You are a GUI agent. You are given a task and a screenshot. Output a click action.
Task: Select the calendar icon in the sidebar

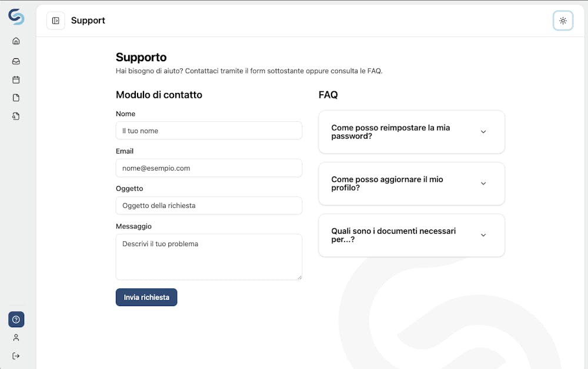click(16, 79)
